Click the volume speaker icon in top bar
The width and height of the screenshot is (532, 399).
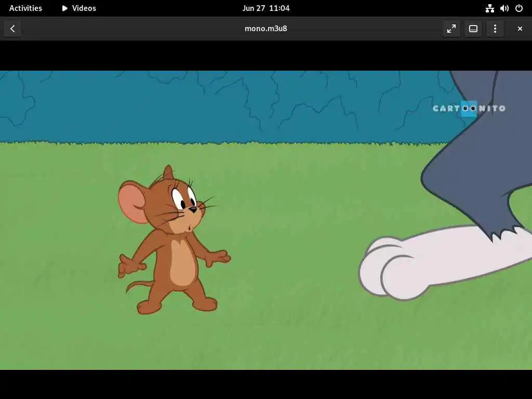click(x=504, y=8)
